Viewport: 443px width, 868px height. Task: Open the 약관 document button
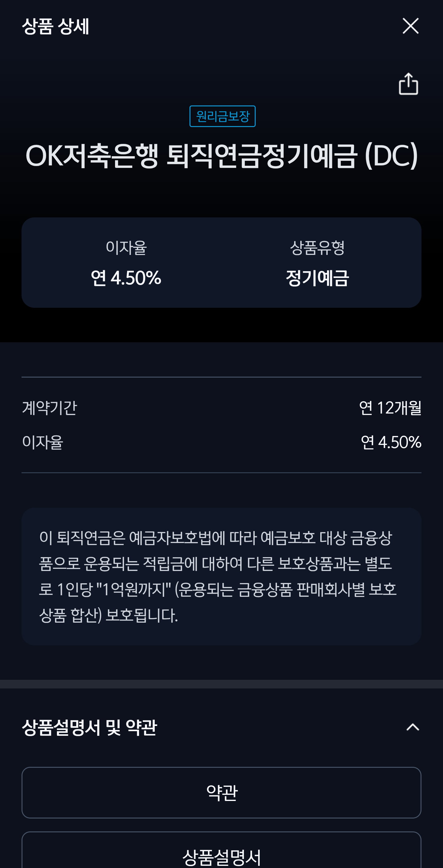221,793
